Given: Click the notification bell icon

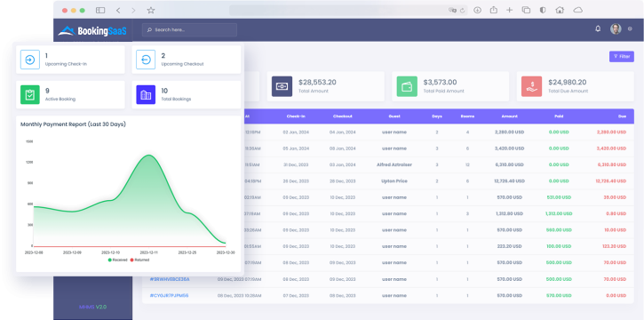Looking at the screenshot, I should pos(598,28).
